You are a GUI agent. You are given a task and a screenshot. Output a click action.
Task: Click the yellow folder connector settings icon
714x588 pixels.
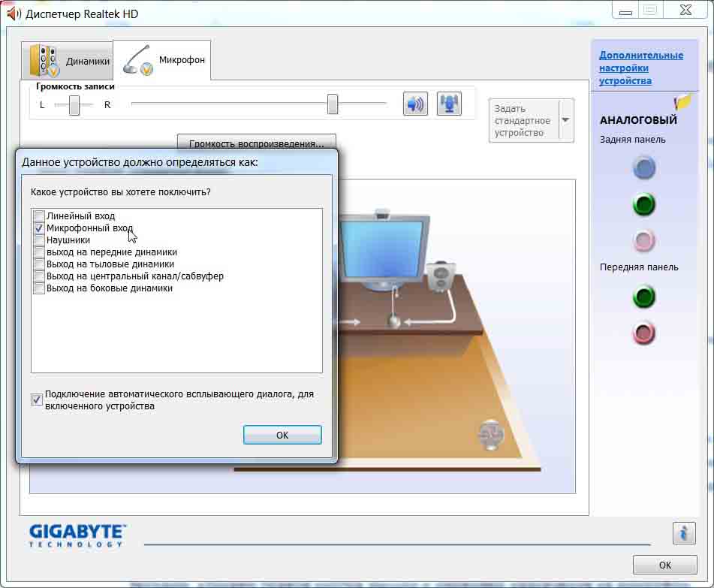tap(682, 102)
